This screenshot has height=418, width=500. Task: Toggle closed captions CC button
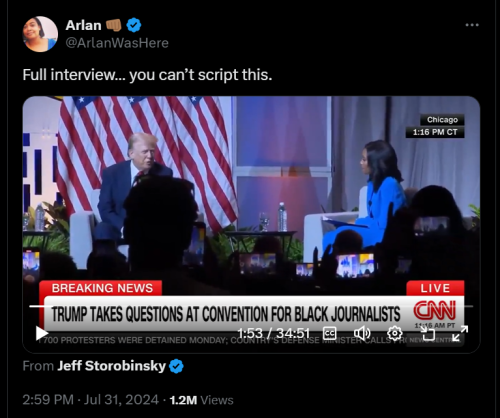click(x=330, y=333)
